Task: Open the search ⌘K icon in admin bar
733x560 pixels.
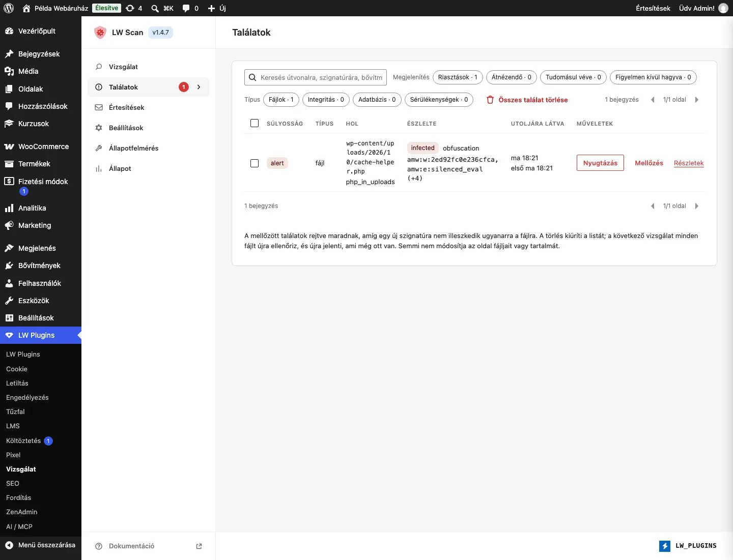Action: tap(155, 8)
